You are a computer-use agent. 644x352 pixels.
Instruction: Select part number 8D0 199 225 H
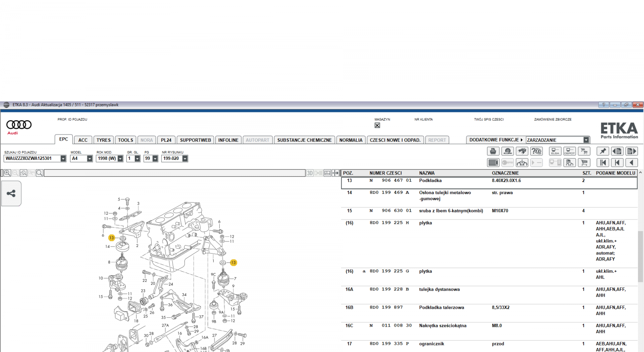389,223
